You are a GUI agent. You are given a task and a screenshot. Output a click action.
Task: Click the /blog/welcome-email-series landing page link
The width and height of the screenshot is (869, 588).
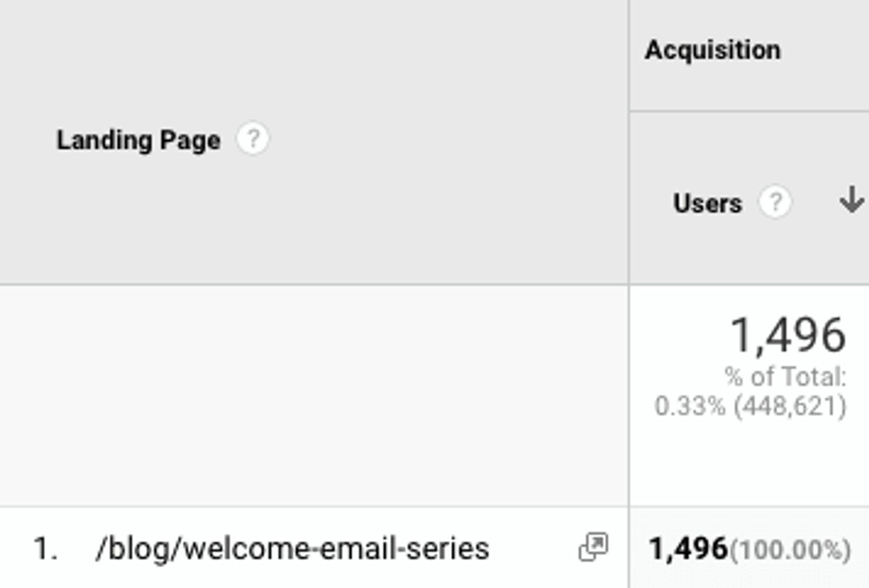click(293, 549)
